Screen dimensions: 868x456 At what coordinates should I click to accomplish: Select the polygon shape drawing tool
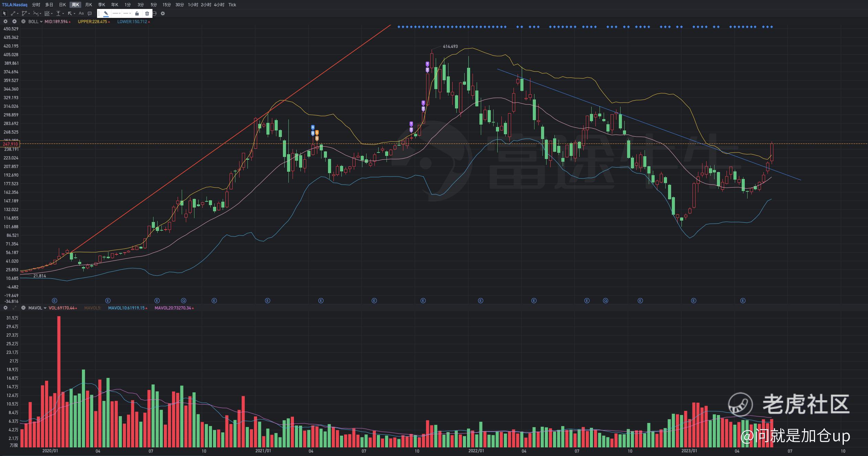point(24,13)
